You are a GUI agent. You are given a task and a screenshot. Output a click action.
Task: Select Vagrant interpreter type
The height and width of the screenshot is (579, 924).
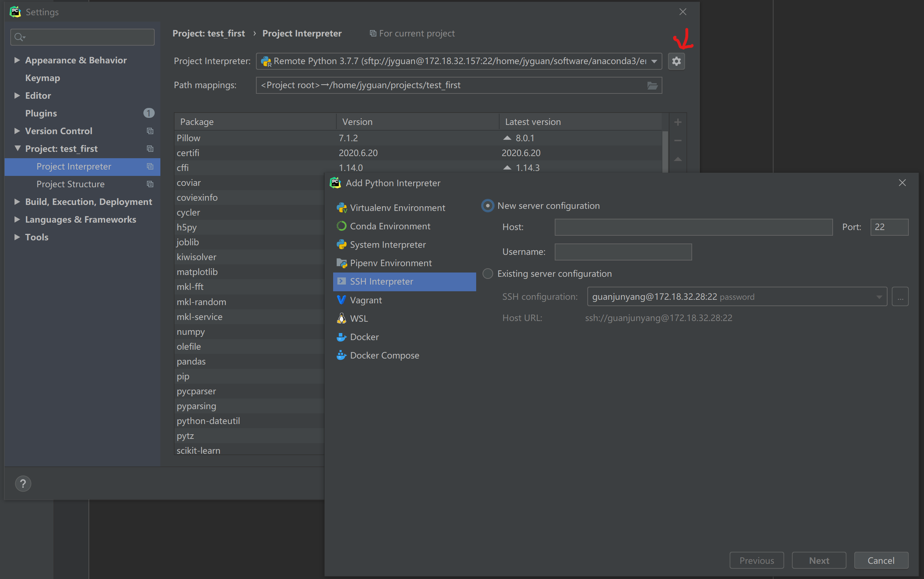[x=365, y=300]
